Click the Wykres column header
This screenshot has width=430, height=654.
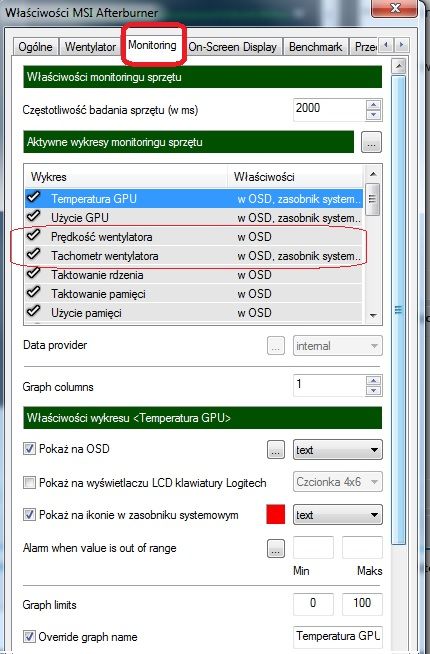(126, 177)
